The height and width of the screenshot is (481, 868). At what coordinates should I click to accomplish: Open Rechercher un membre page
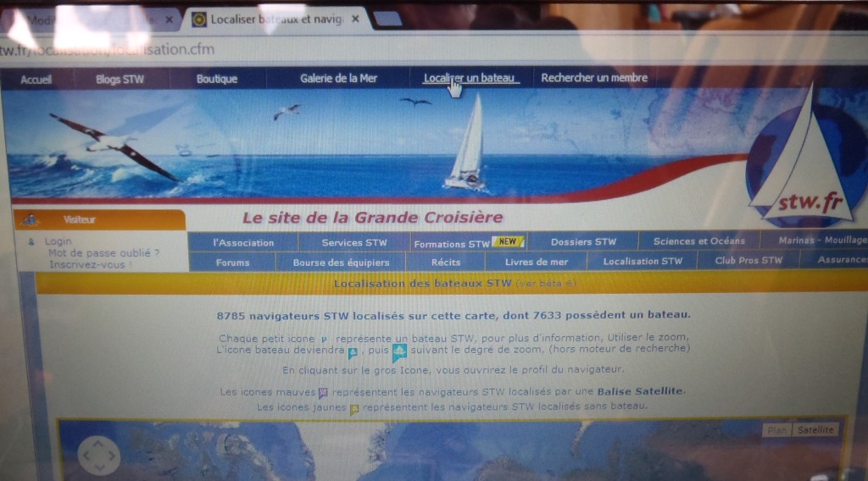coord(594,78)
